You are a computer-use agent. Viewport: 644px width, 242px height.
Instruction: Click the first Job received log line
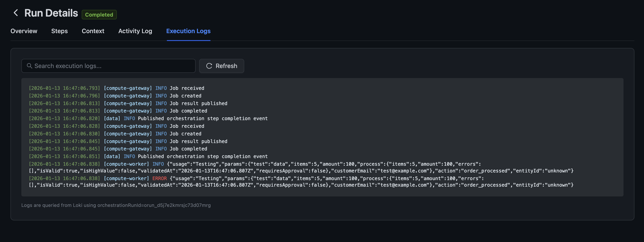(x=116, y=88)
